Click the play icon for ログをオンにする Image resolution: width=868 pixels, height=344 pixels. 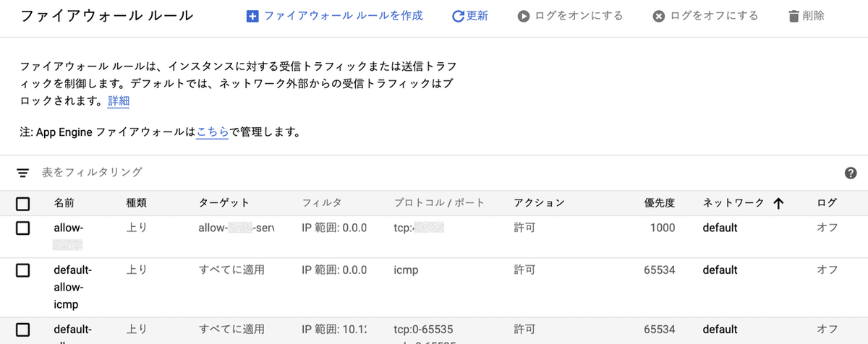tap(523, 16)
